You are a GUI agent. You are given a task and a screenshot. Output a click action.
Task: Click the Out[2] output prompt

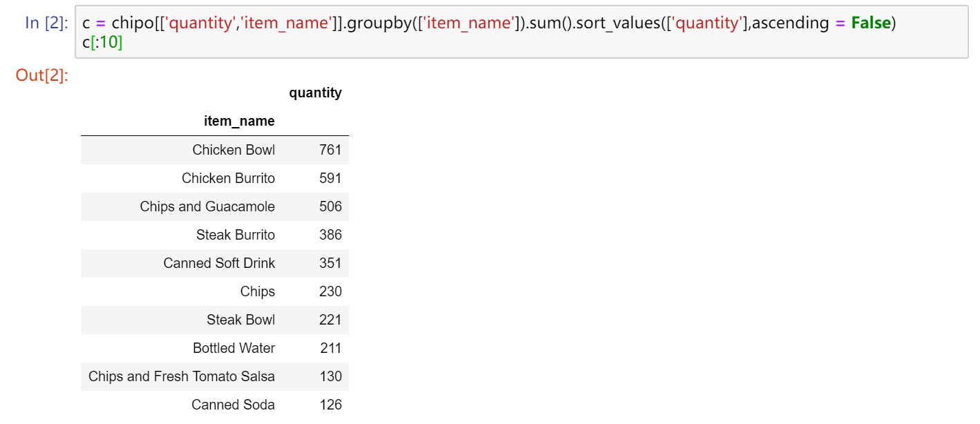[41, 75]
